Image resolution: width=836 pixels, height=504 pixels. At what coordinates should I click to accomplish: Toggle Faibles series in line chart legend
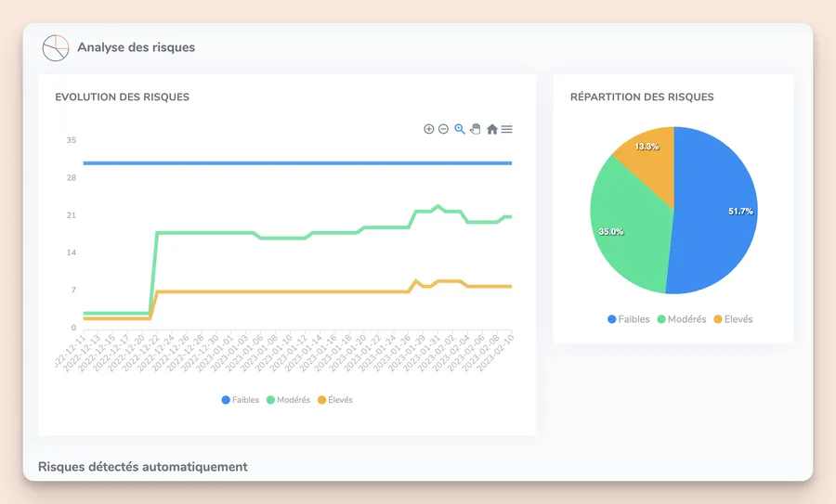pos(241,399)
